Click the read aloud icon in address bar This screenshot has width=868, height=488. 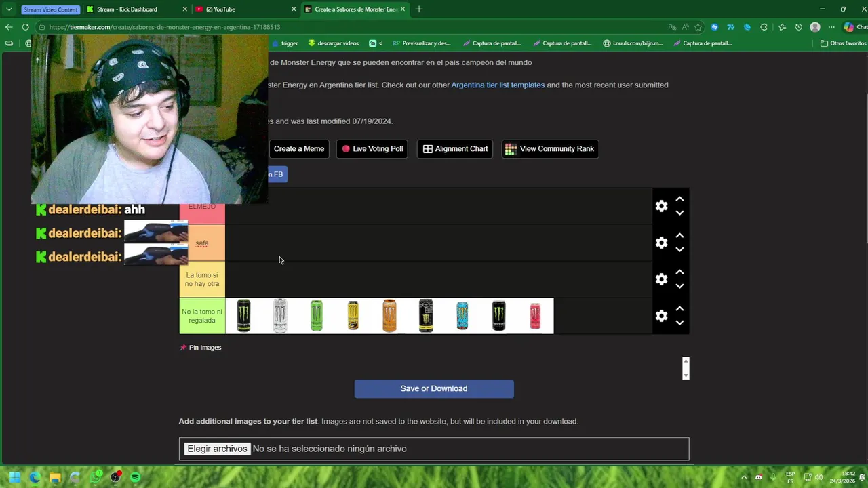[x=685, y=27]
